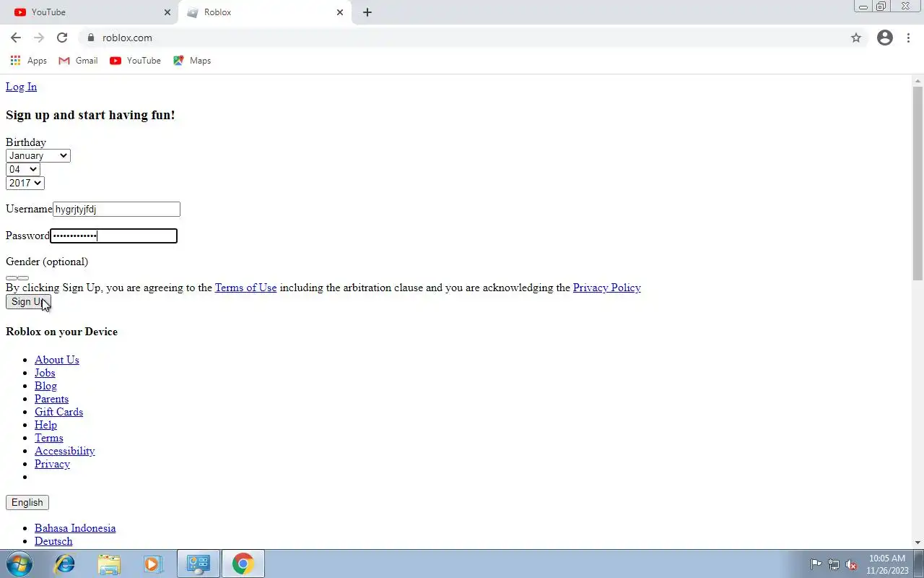Open the control panel taskbar icon

[x=199, y=564]
